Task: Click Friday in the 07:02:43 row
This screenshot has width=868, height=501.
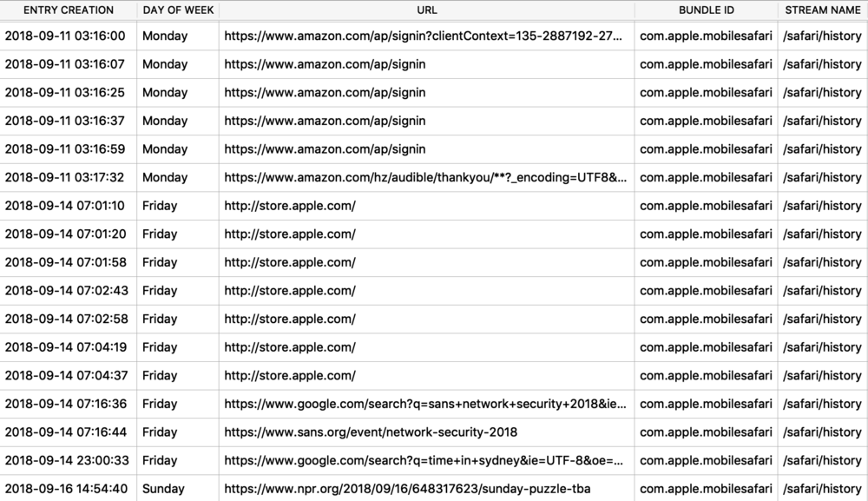Action: pyautogui.click(x=160, y=290)
